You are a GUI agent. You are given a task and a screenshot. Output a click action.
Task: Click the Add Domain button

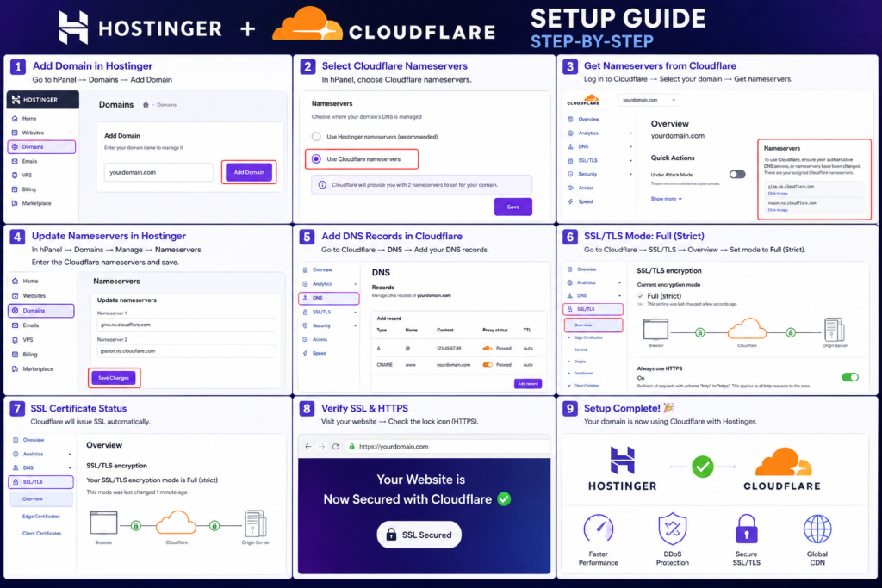coord(249,172)
